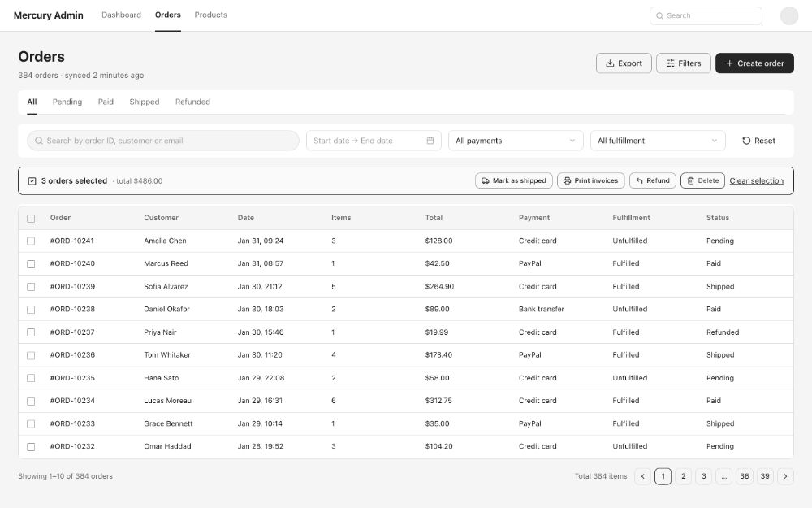Open order #ORD-10234
The height and width of the screenshot is (508, 812).
coord(72,401)
